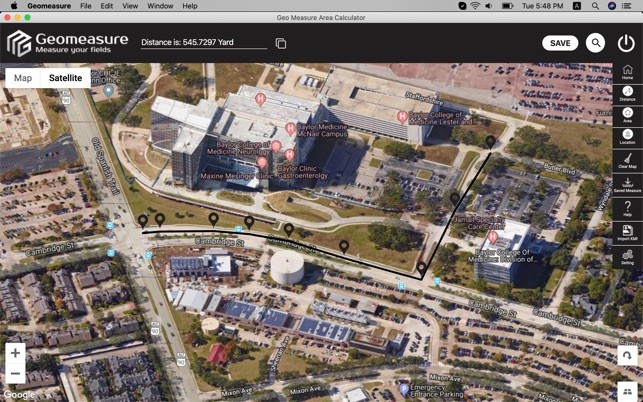This screenshot has height=402, width=643.
Task: Open Help from the sidebar
Action: (627, 208)
